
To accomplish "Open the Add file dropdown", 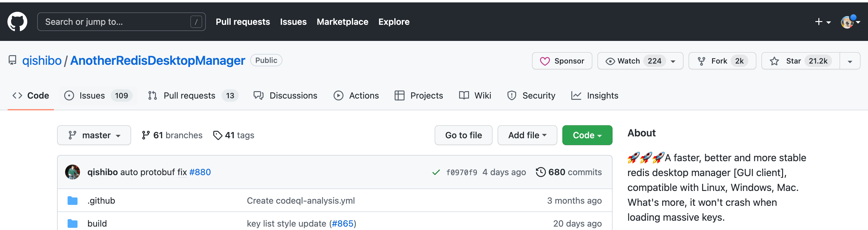I will click(x=527, y=135).
